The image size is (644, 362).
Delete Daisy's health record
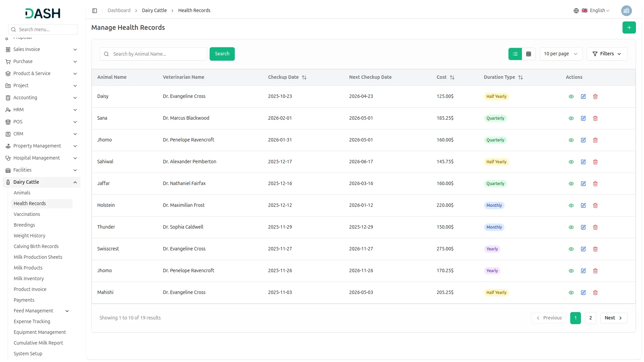[x=595, y=97]
